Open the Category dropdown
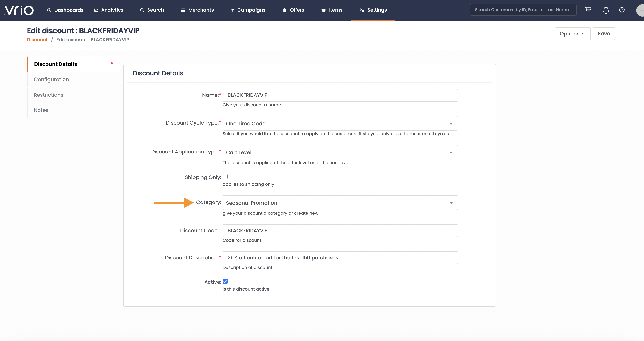 pos(340,203)
